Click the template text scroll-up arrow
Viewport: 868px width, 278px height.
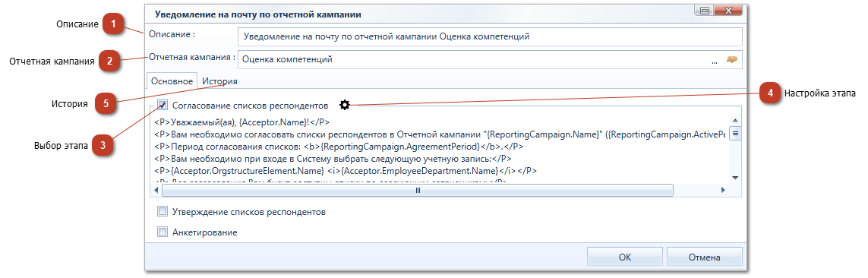pos(735,121)
